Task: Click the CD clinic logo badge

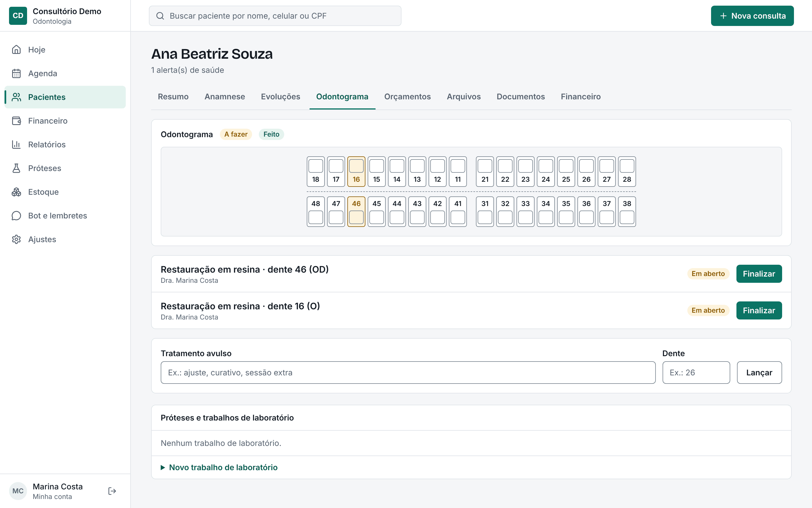Action: (18, 16)
